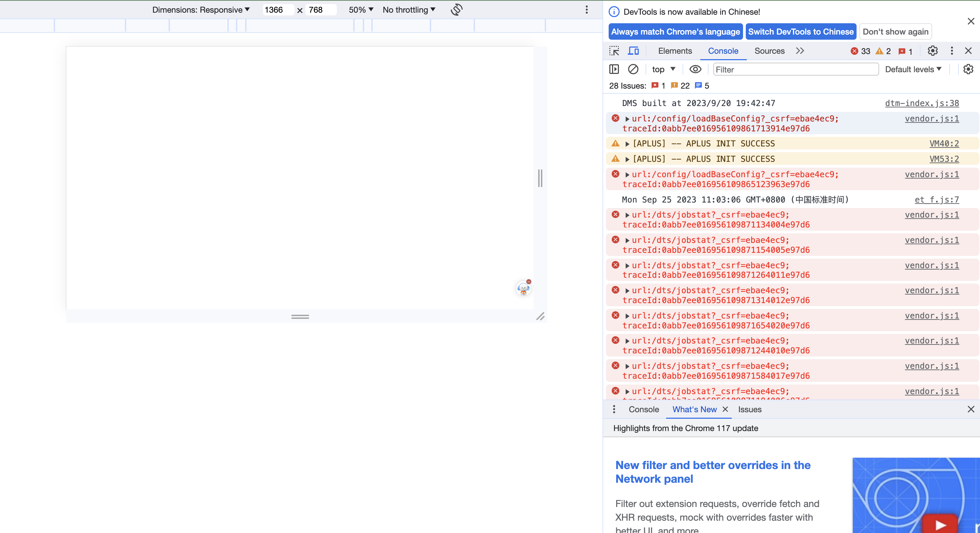Image resolution: width=980 pixels, height=533 pixels.
Task: Close the What's New tab
Action: pos(725,409)
